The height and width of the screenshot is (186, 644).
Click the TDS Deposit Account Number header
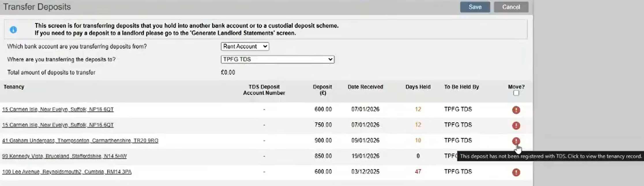point(264,90)
